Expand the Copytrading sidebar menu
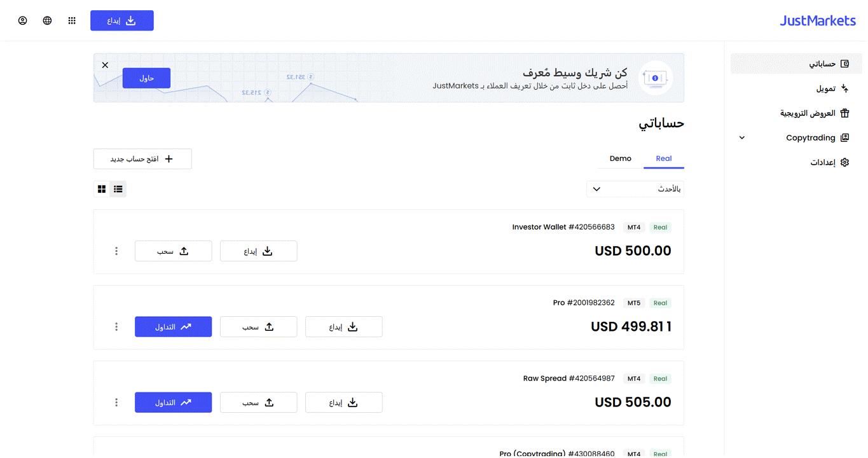 coord(741,138)
